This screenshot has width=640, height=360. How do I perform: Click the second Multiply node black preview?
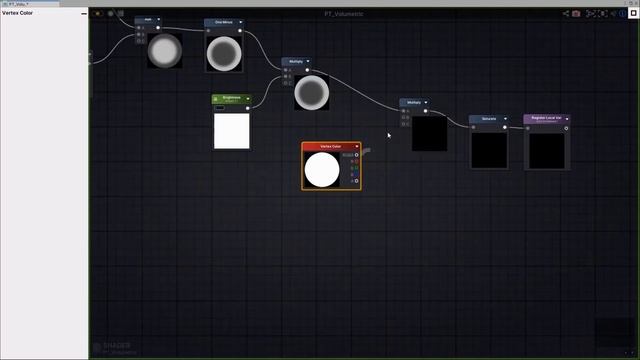pos(429,133)
